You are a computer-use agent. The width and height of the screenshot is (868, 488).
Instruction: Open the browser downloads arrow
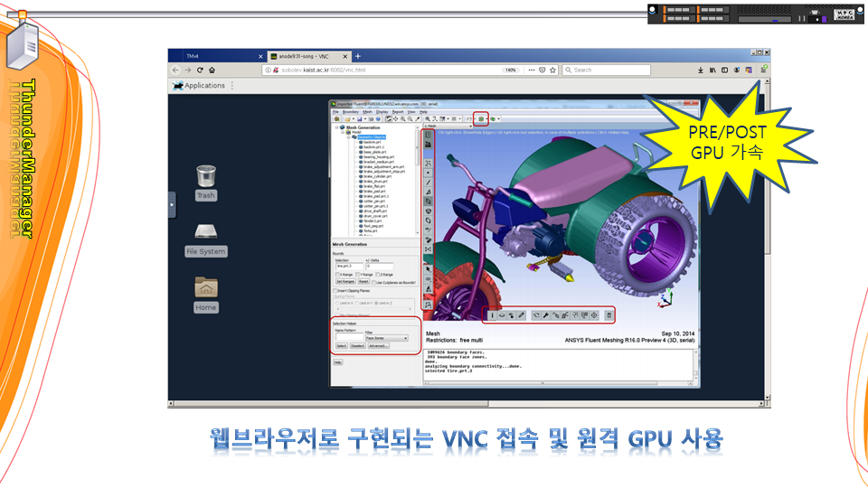(x=700, y=70)
